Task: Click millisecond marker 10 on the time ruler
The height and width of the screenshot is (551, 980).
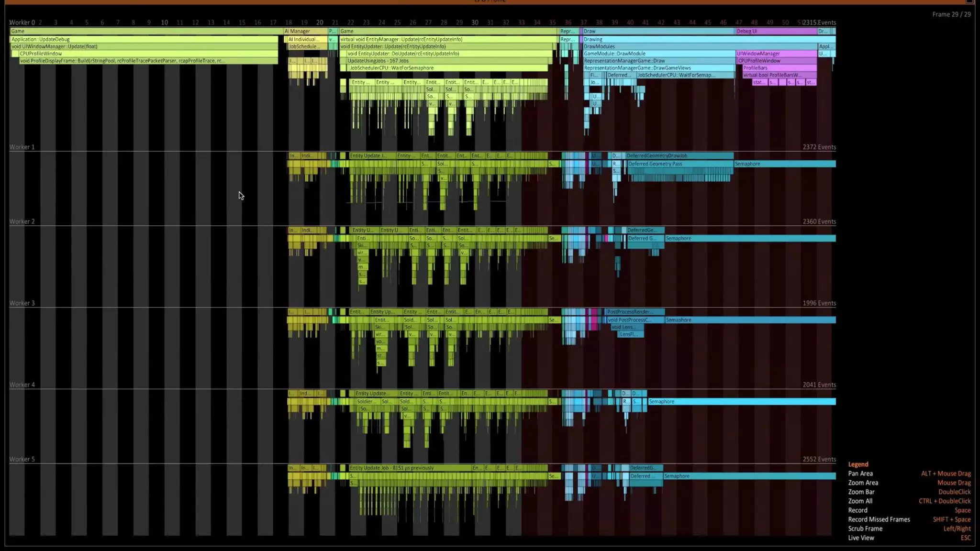Action: pos(164,22)
